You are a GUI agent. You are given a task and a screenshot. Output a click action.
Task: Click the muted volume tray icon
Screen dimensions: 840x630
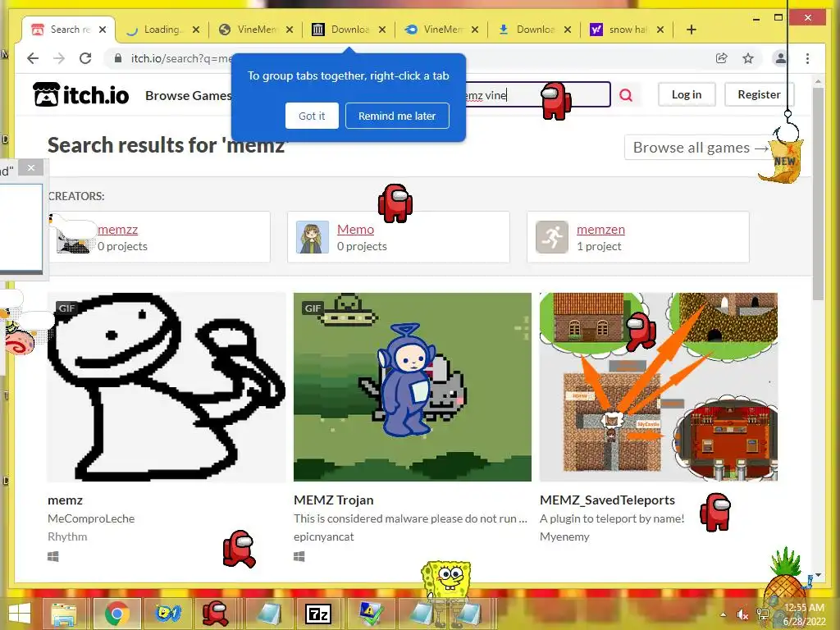pyautogui.click(x=742, y=614)
